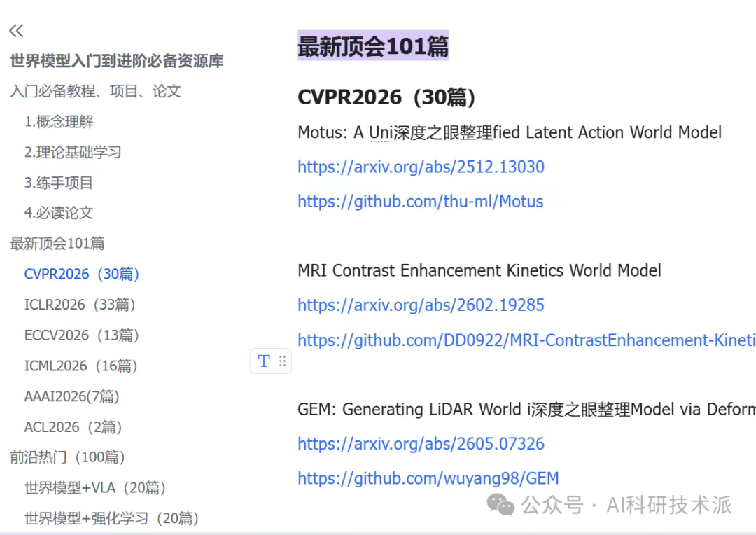Jump to 1.概念理解 in the outline
756x535 pixels.
[x=59, y=122]
